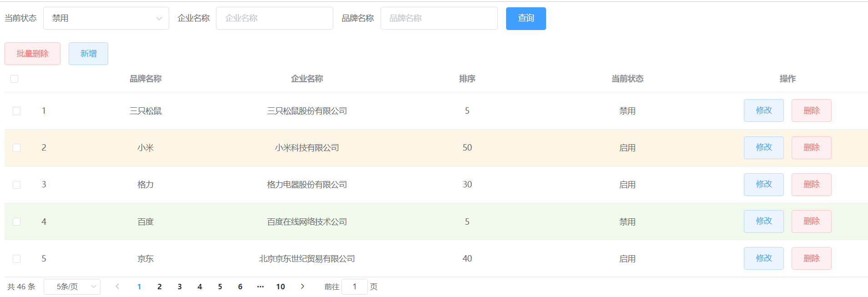Check the checkbox for the 三只松鼠 row
The image size is (868, 297).
[17, 111]
